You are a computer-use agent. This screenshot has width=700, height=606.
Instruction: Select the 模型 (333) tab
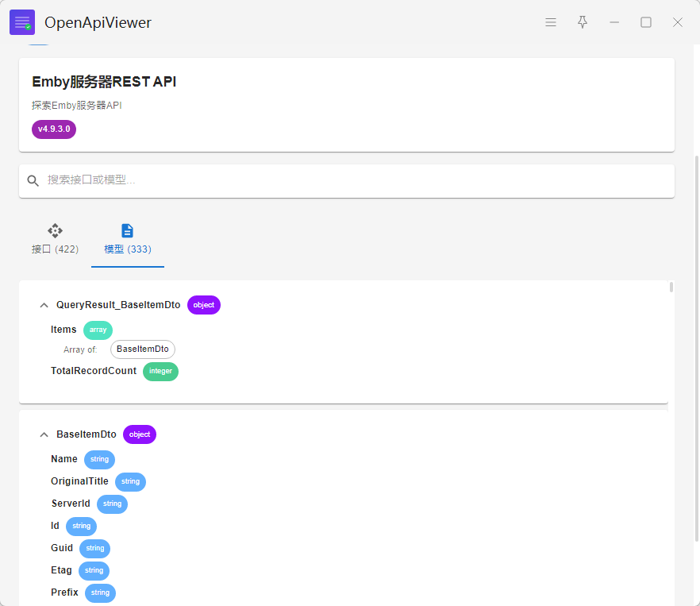pyautogui.click(x=128, y=249)
